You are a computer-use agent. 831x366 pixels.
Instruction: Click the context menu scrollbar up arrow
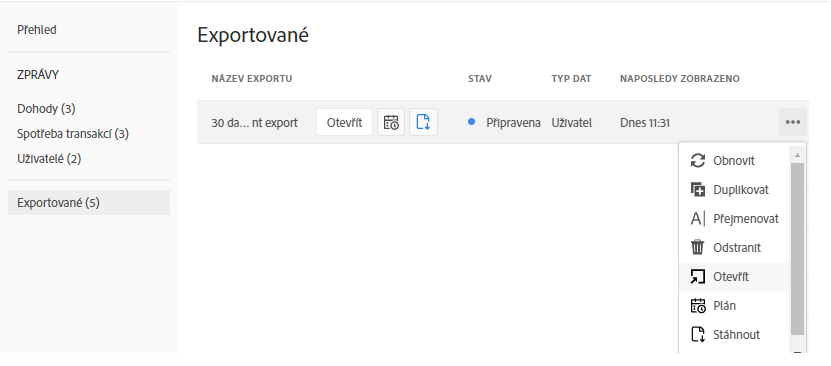tap(797, 155)
